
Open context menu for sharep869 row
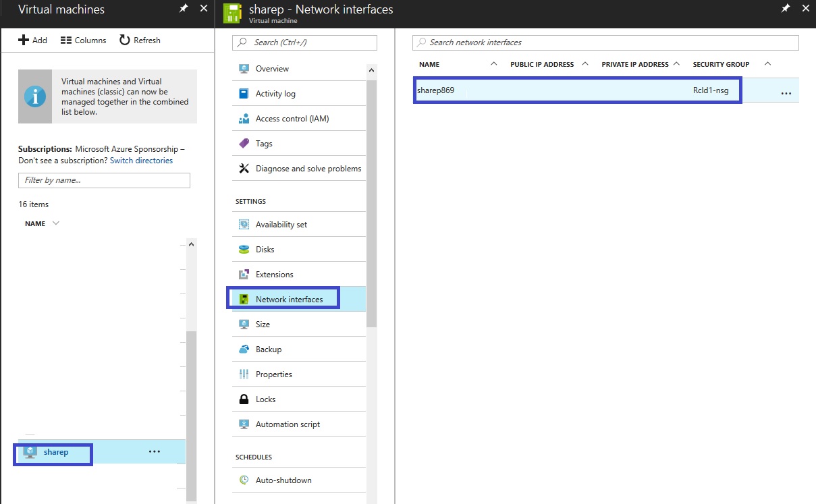pos(786,92)
